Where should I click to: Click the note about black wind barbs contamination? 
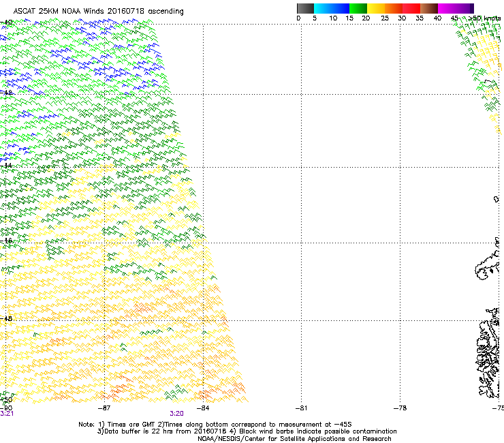313,431
